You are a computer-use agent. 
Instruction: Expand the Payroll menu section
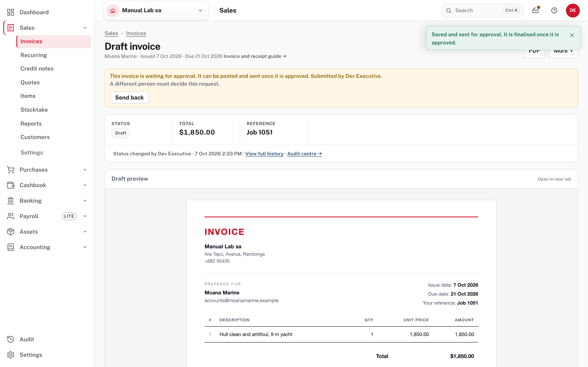click(x=85, y=216)
